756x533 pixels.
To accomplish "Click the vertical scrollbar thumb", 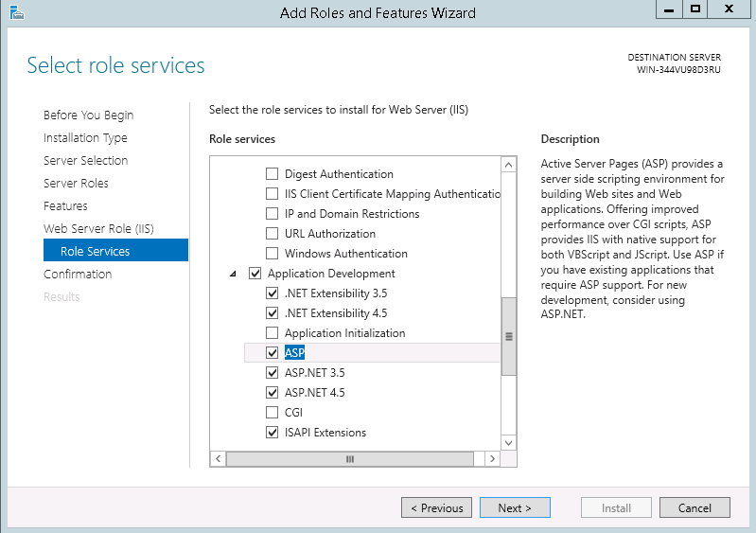I will pyautogui.click(x=509, y=336).
